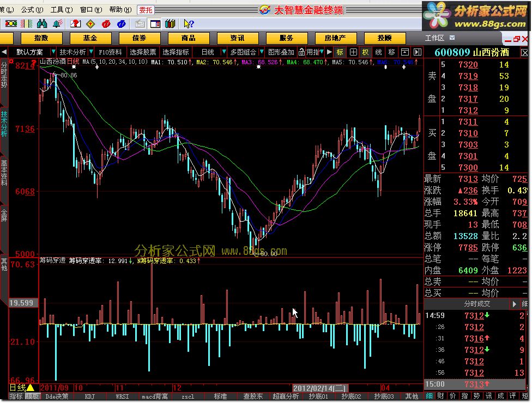Switch to 基本资料 side tab
Screen dimensions: 532x403
(4, 173)
